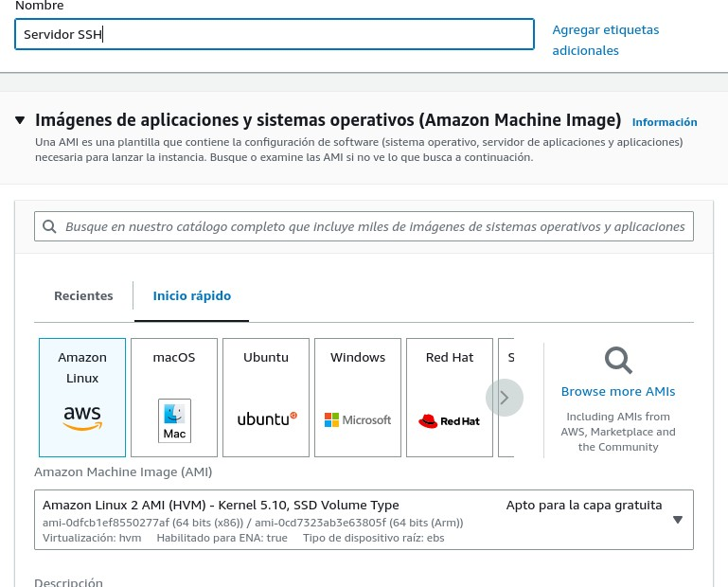This screenshot has height=587, width=728.
Task: Click the aws logo in Amazon Linux card
Action: (82, 418)
